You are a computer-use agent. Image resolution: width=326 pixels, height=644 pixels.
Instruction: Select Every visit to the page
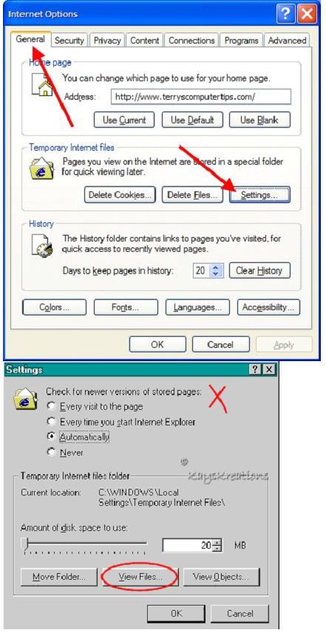point(51,406)
